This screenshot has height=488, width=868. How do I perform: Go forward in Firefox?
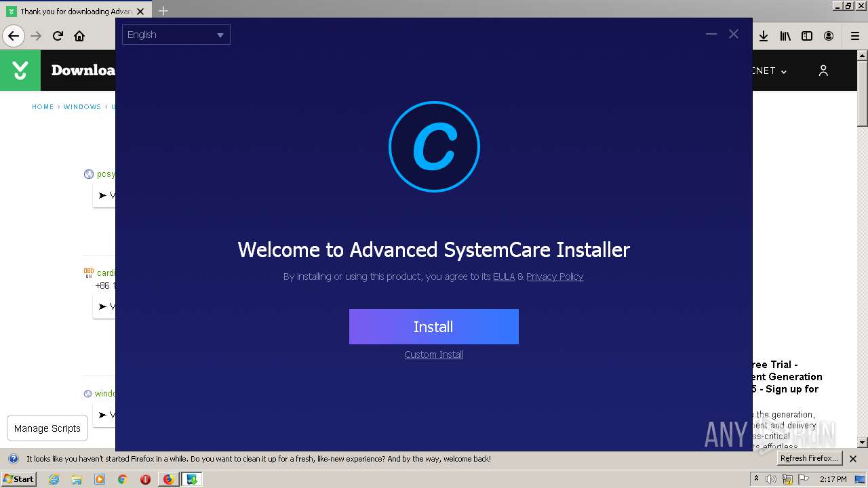tap(36, 36)
